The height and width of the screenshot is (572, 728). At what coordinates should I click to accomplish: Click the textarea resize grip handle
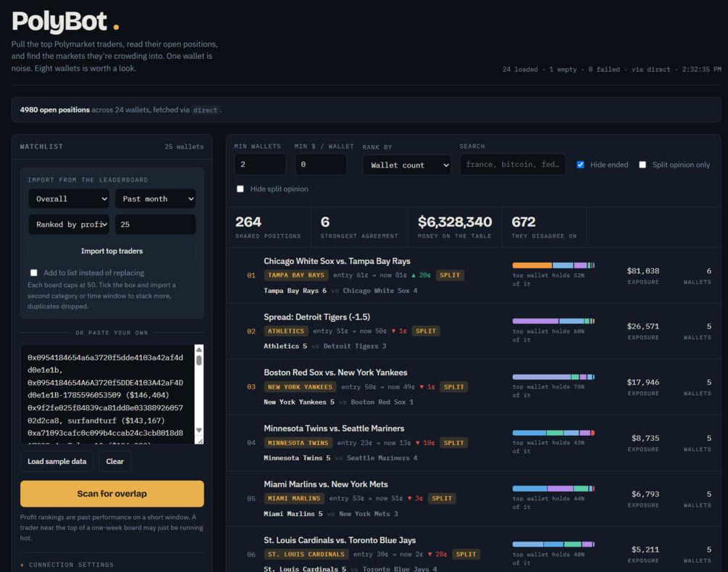(x=200, y=441)
